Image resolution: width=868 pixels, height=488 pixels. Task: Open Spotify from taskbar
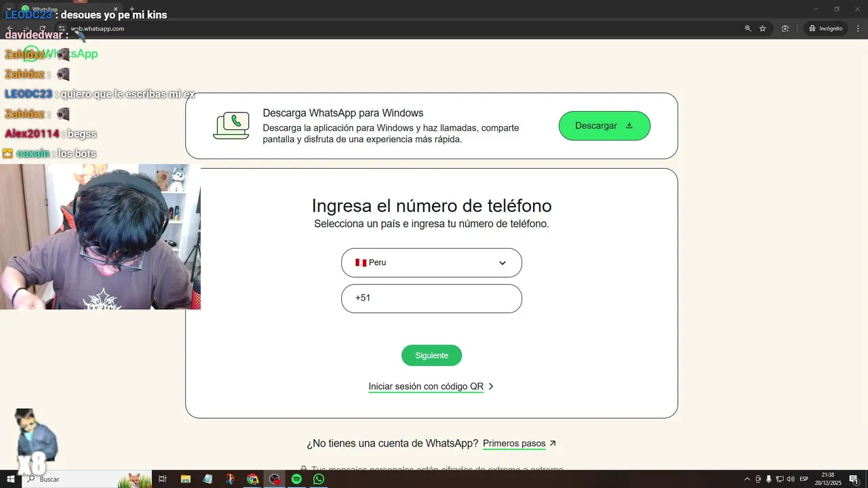point(296,479)
